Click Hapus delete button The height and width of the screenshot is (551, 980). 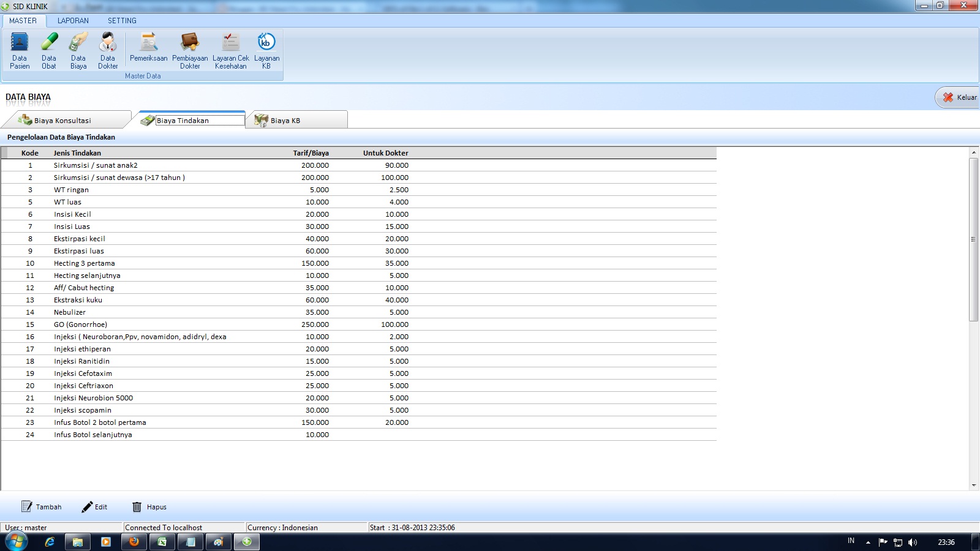pos(149,507)
